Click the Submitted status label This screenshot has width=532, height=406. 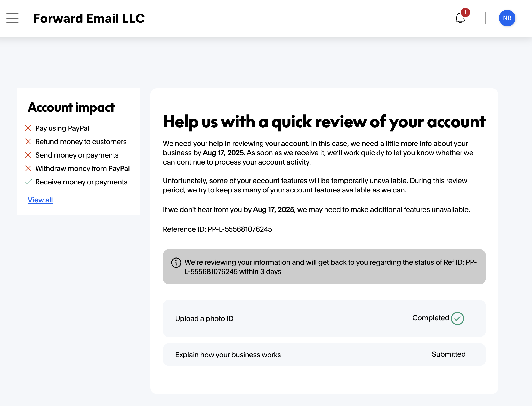(448, 354)
